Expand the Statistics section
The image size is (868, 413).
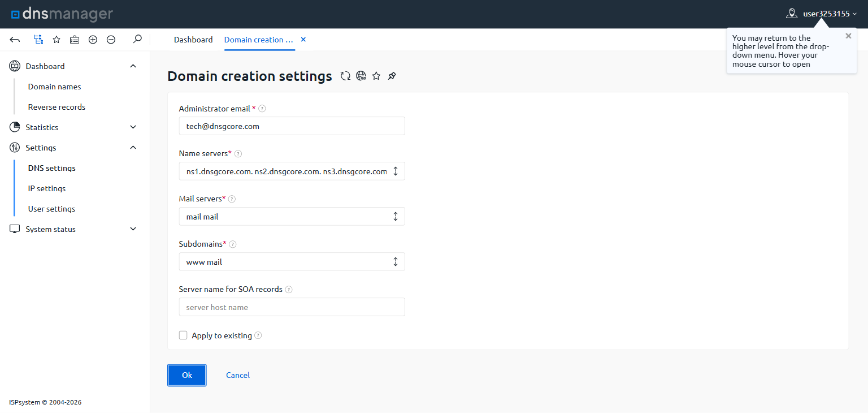[133, 127]
